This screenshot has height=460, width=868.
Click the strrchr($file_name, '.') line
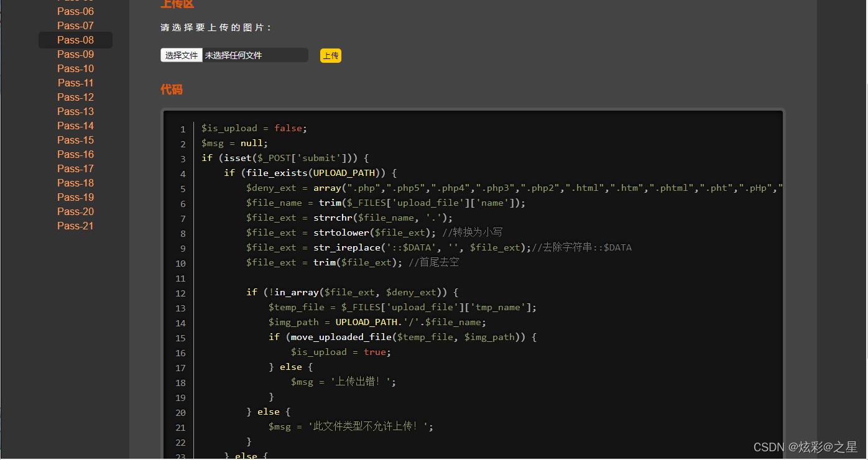tap(349, 218)
